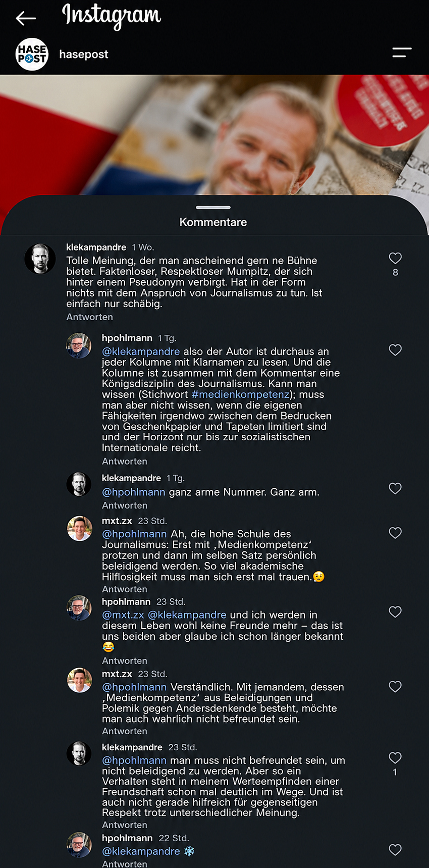Tap the blurred post image
Image resolution: width=429 pixels, height=868 pixels.
coord(214,135)
